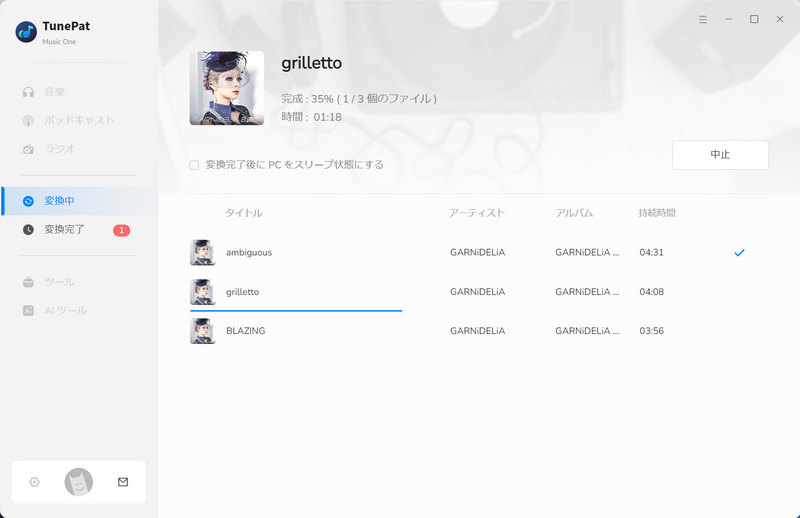Viewport: 800px width, 518px height.
Task: Click the user avatar picture
Action: point(79,482)
